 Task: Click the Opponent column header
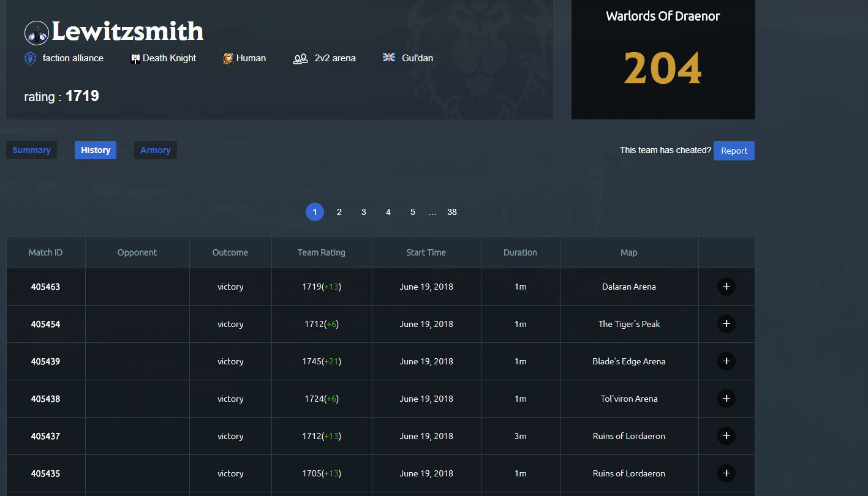point(137,252)
